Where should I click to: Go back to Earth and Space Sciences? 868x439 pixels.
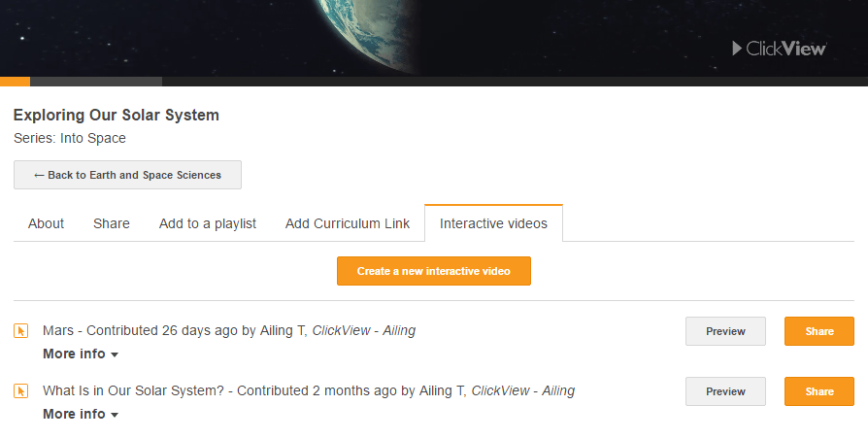tap(127, 175)
